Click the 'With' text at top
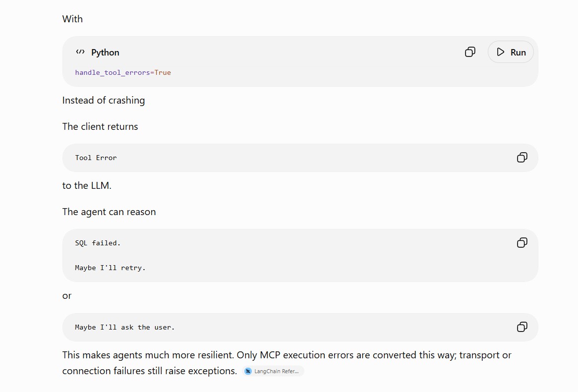The height and width of the screenshot is (392, 578). tap(72, 19)
